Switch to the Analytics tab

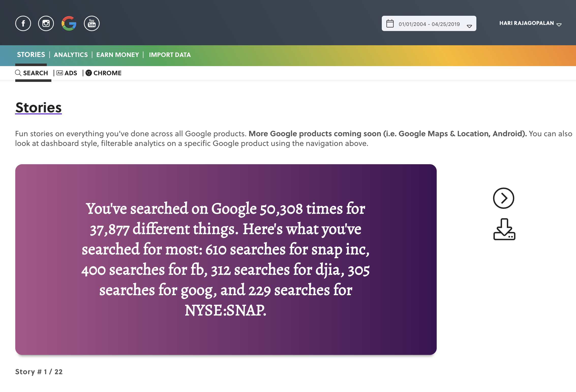click(x=71, y=55)
